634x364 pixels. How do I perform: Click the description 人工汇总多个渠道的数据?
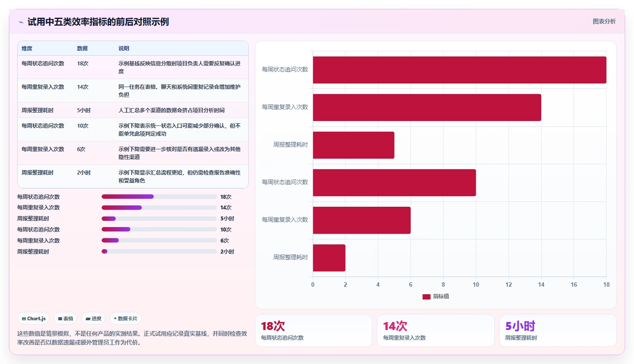click(x=171, y=110)
